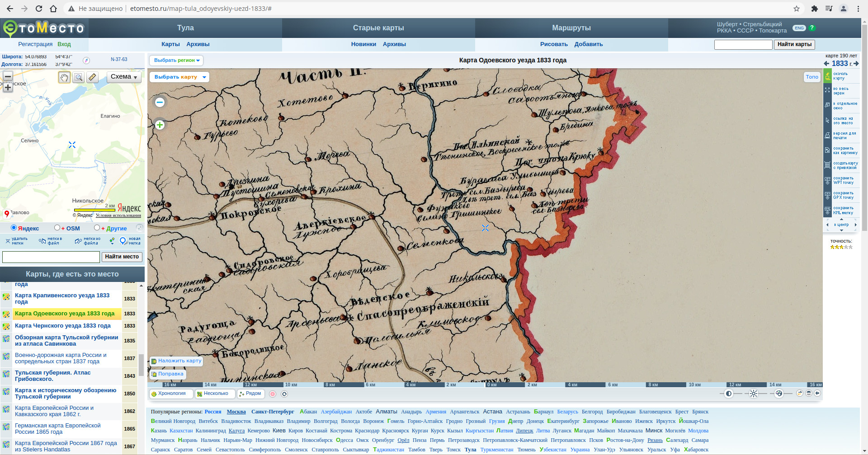Toggle the 'Рядом' list mode
This screenshot has height=455, width=868.
click(250, 394)
